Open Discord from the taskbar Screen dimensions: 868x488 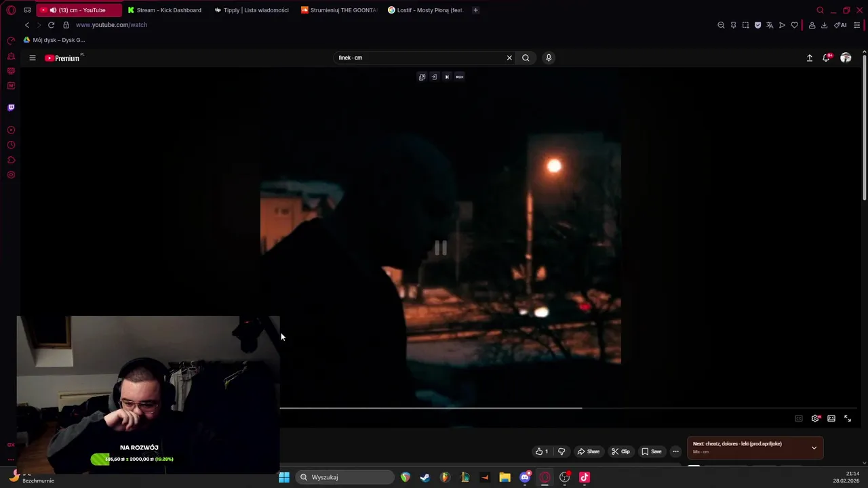[525, 477]
